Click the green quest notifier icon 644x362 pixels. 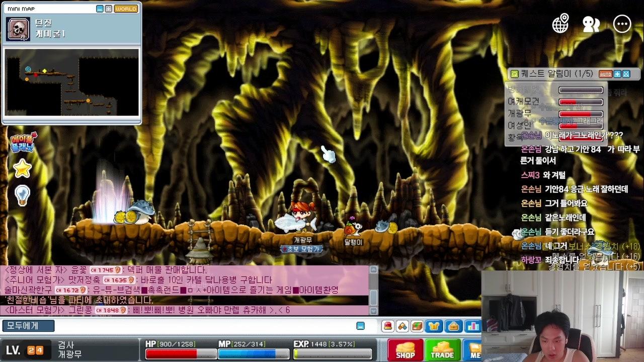pos(514,74)
